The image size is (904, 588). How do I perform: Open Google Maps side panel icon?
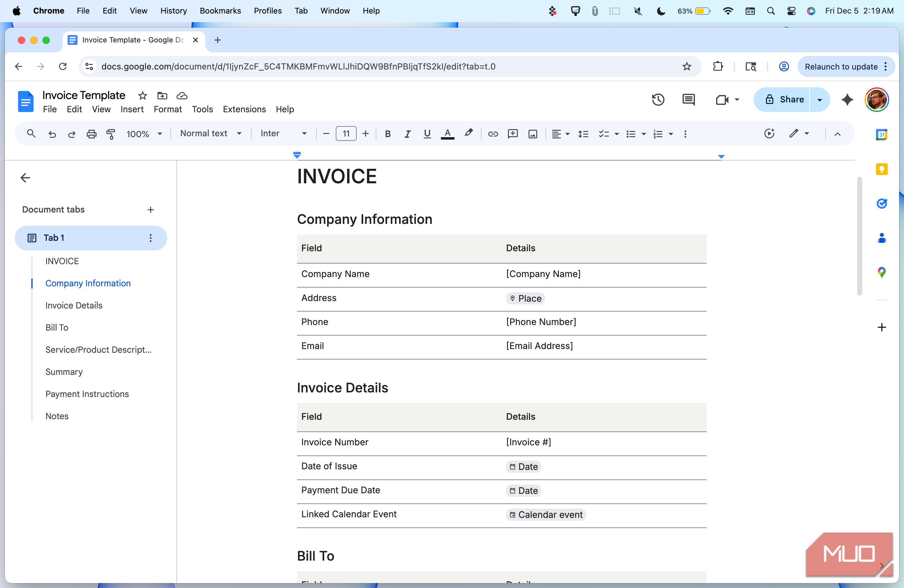(881, 272)
